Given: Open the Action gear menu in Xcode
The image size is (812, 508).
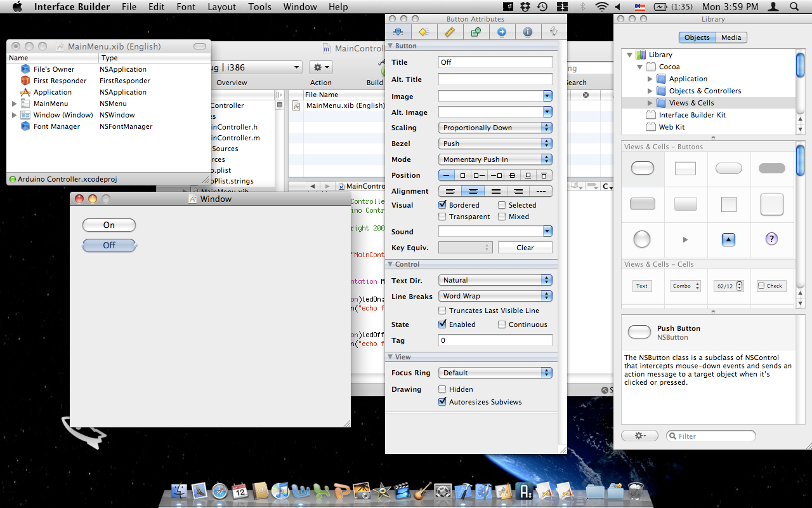Looking at the screenshot, I should coord(321,67).
